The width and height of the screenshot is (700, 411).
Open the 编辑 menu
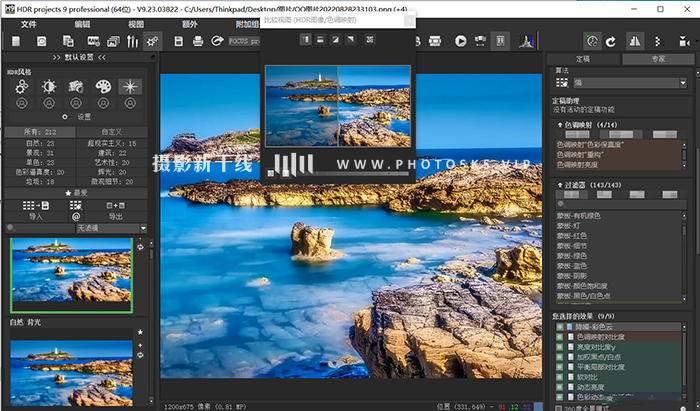[x=82, y=24]
